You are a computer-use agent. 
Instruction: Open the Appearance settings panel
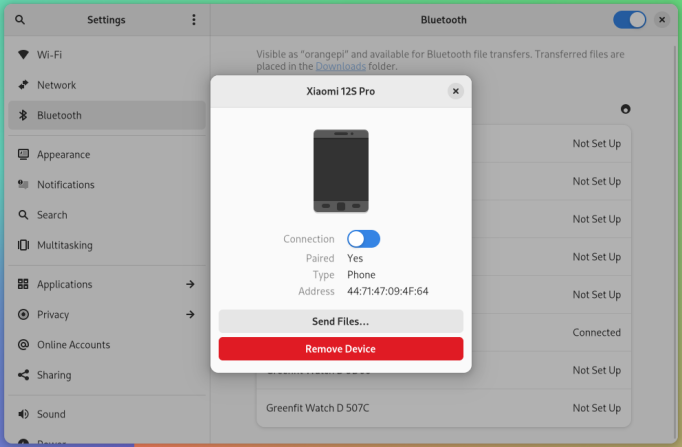[107, 154]
